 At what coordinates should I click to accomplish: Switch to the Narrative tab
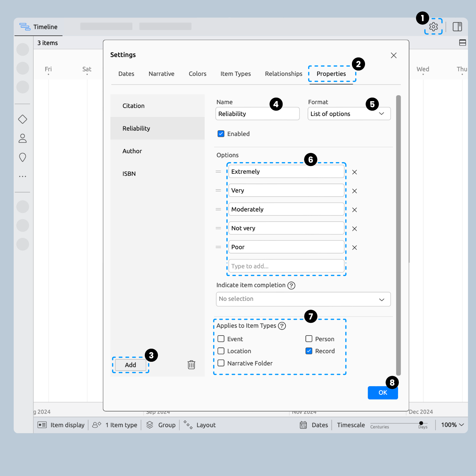coord(162,74)
